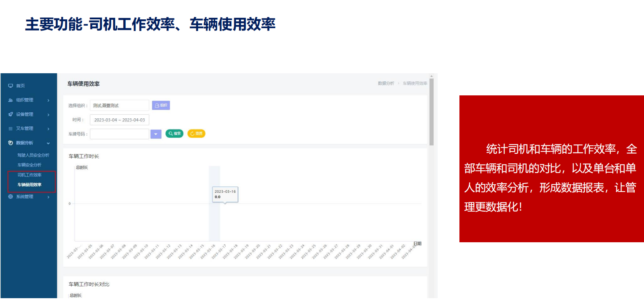Open 司机工作效率 menu item
Image resolution: width=644 pixels, height=301 pixels.
[x=29, y=175]
